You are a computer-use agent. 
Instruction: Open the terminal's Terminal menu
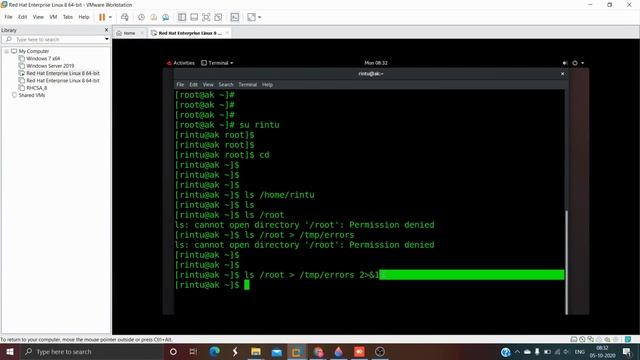tap(247, 84)
